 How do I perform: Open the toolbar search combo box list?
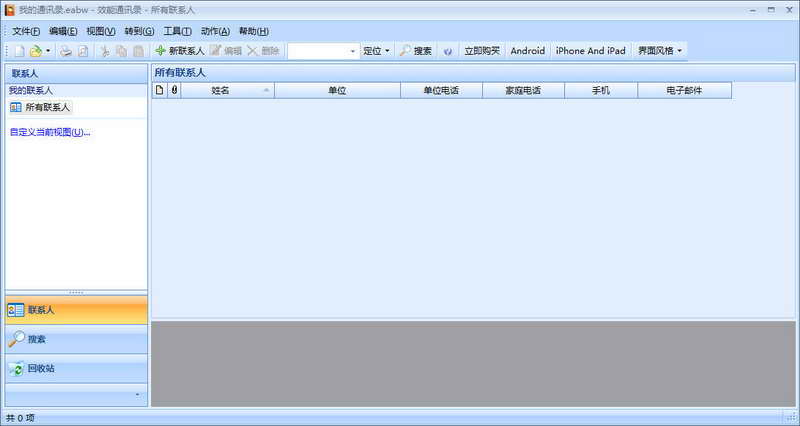(353, 51)
